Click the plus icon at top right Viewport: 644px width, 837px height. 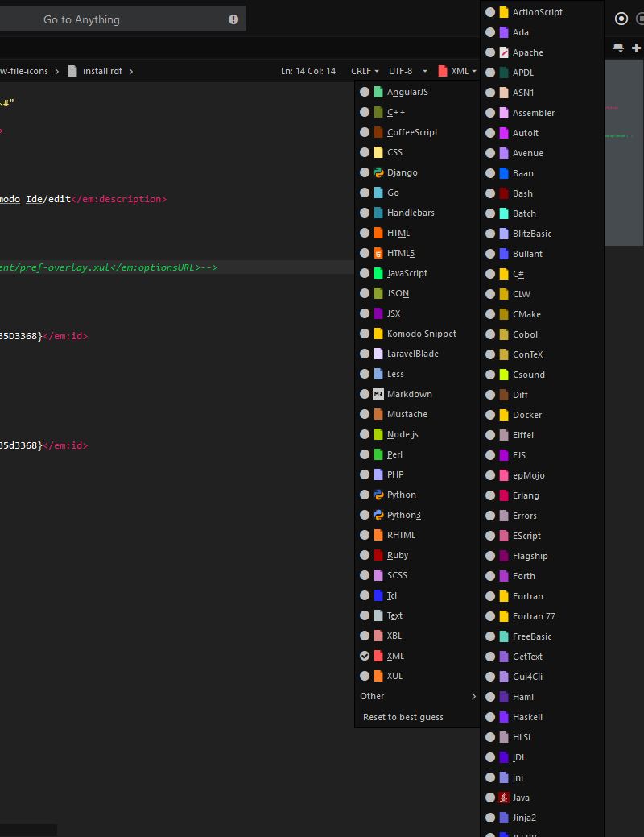pyautogui.click(x=636, y=48)
